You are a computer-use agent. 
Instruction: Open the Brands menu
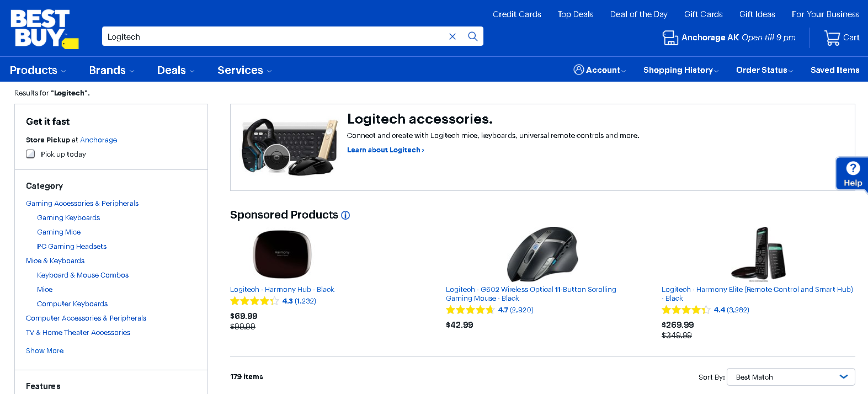coord(111,70)
